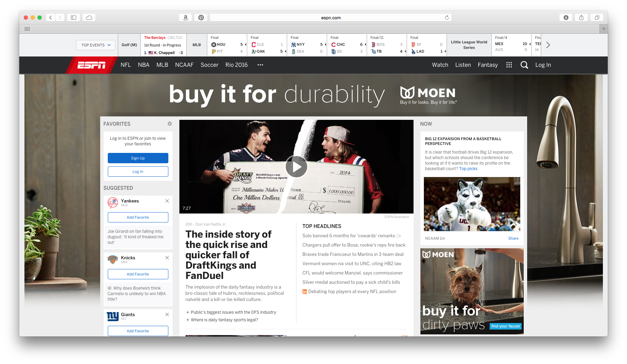Image resolution: width=627 pixels, height=364 pixels.
Task: Click the ESPN logo
Action: point(92,65)
